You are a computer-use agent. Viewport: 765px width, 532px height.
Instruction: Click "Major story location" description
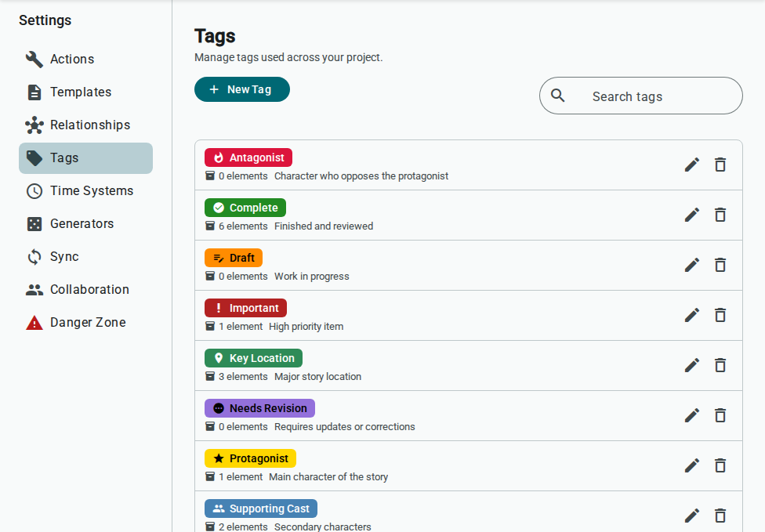click(x=317, y=377)
